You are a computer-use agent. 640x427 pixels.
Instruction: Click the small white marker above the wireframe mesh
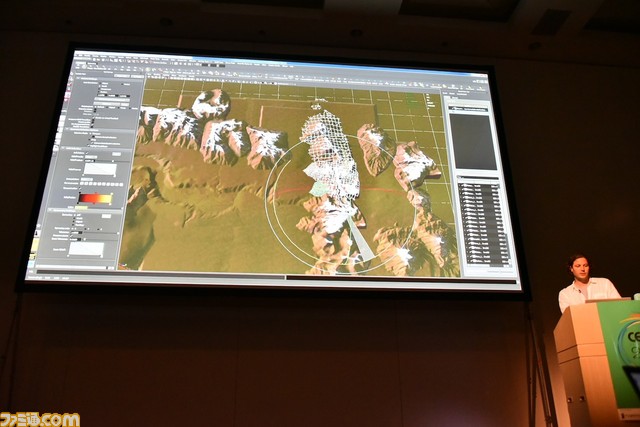click(x=318, y=105)
